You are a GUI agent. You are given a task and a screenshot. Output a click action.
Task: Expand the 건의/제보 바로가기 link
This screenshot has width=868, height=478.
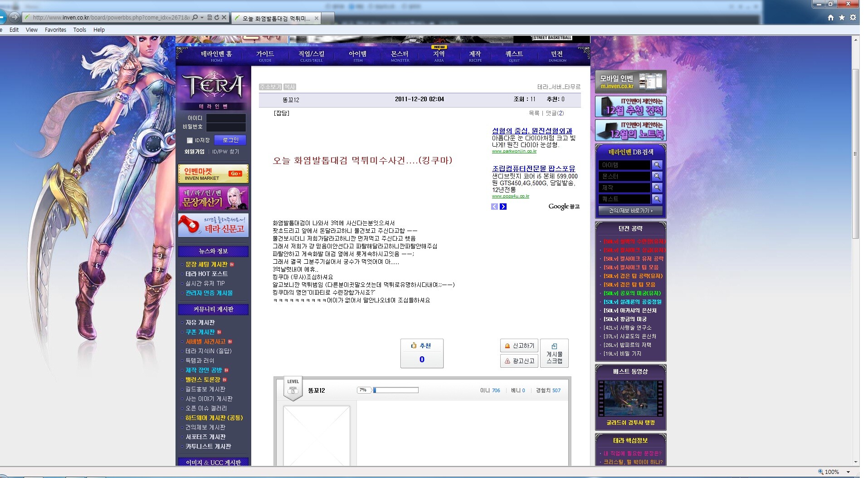pos(630,211)
